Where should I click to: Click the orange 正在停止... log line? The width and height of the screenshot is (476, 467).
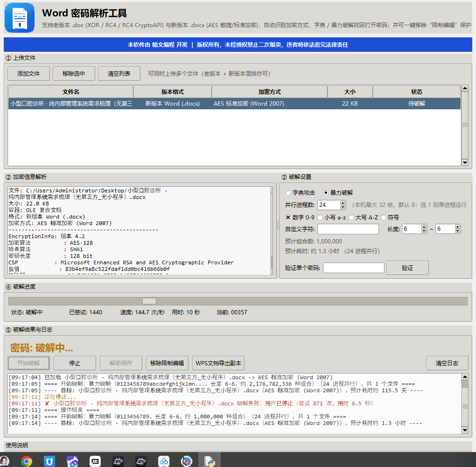click(x=42, y=397)
